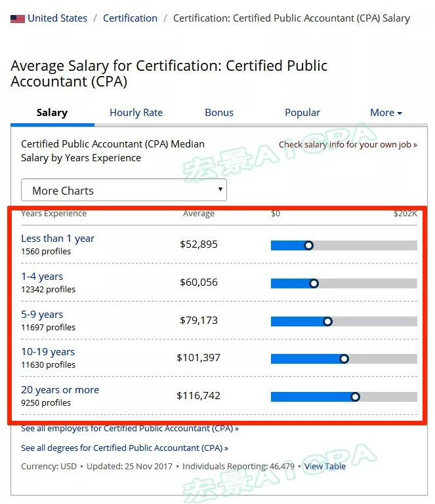This screenshot has height=504, width=435.
Task: Switch to the Popular tab
Action: coord(302,113)
